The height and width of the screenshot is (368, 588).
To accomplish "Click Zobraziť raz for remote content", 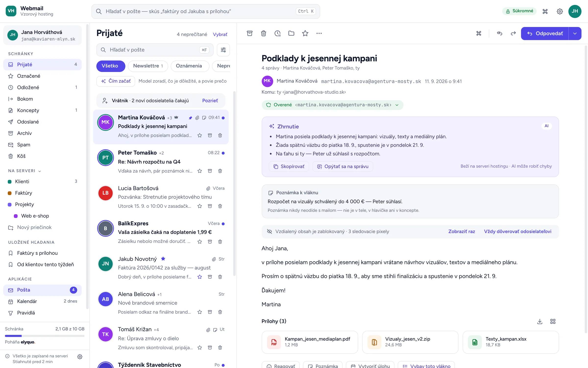I will coord(462,231).
